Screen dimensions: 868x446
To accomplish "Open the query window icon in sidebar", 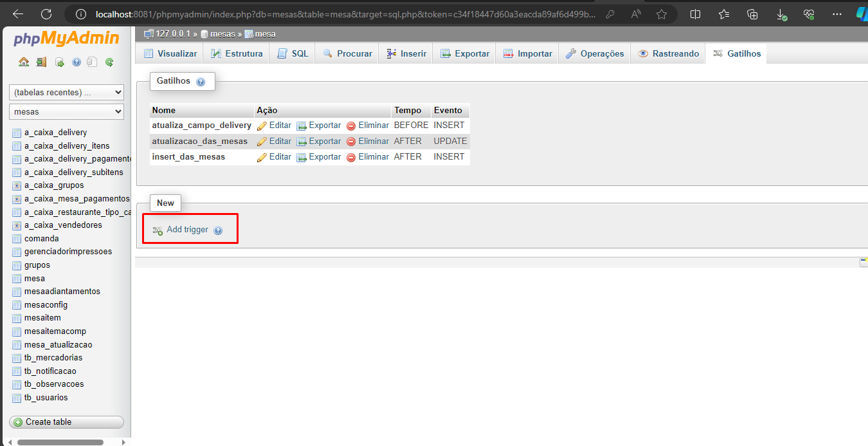I will (x=59, y=62).
